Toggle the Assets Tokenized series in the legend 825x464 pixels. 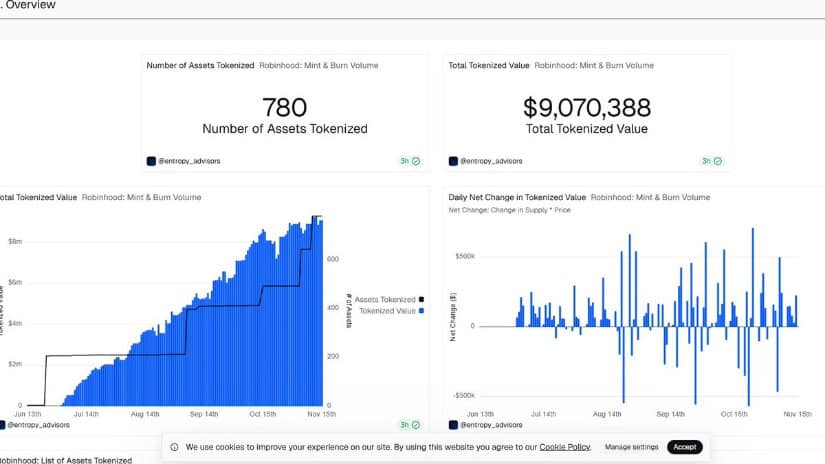(385, 299)
